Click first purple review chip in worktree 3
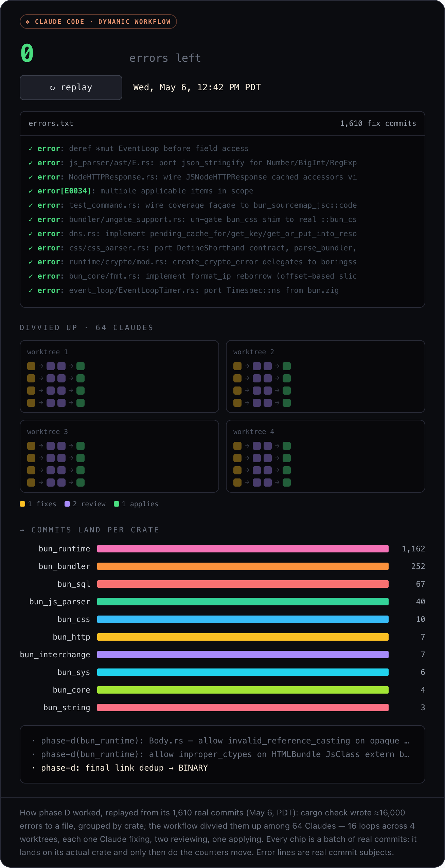 pos(51,446)
